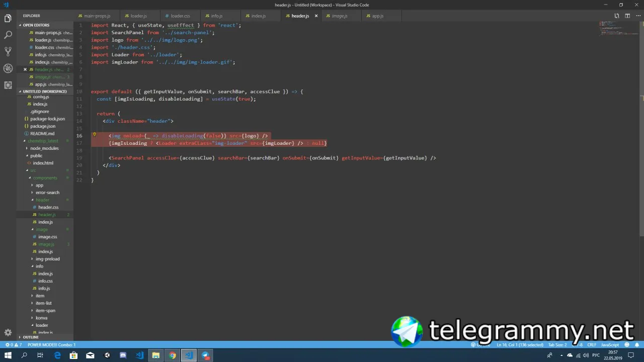The image size is (644, 362).
Task: Open errors and warnings count in status bar
Action: click(13, 345)
